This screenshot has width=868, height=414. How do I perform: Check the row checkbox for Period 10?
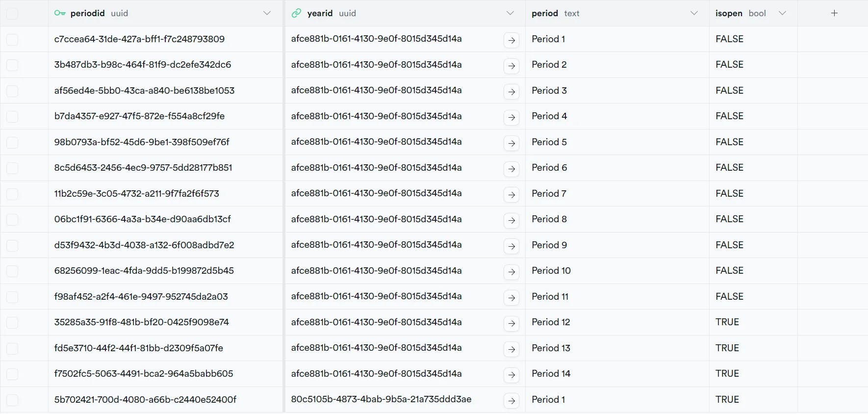(x=12, y=271)
